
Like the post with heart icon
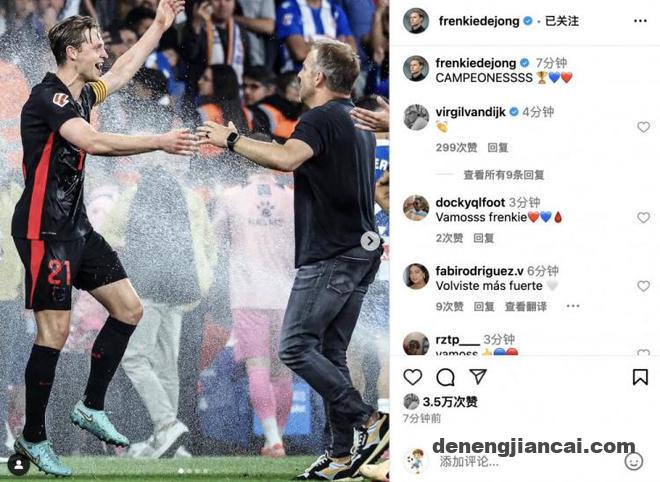pos(412,377)
